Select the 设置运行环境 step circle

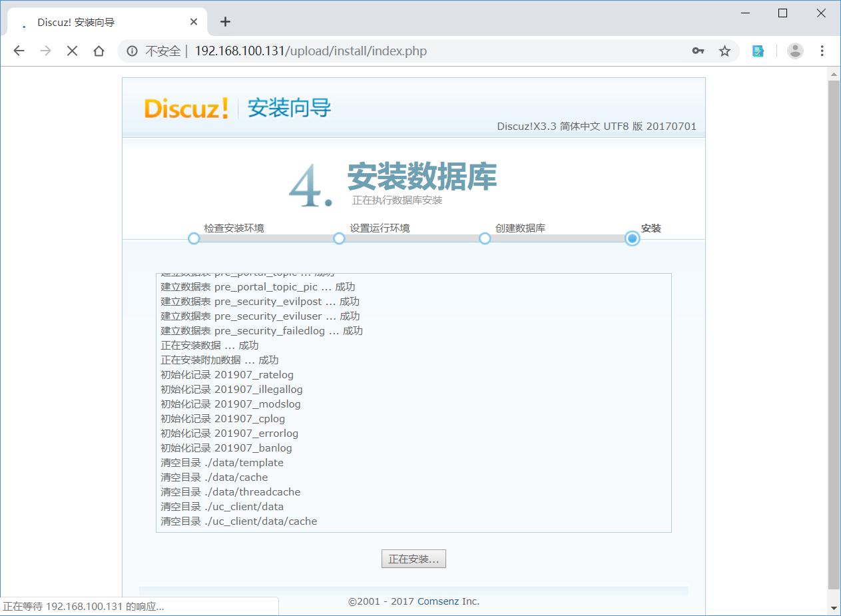coord(340,238)
